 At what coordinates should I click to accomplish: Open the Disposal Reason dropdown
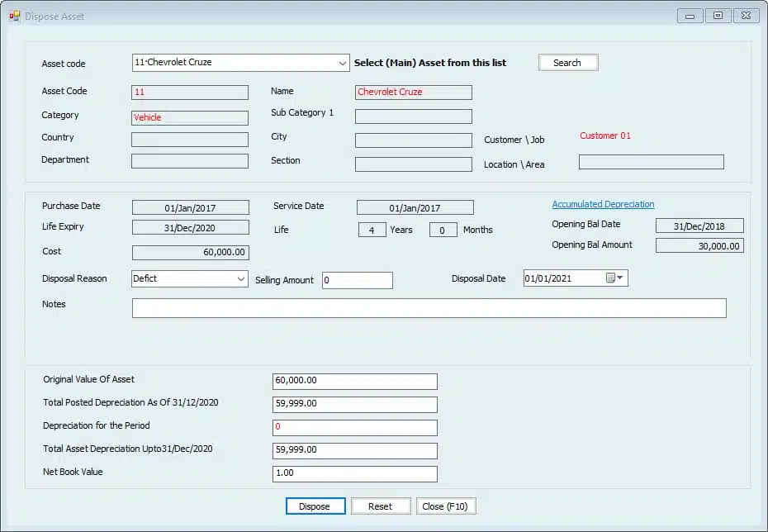click(240, 278)
